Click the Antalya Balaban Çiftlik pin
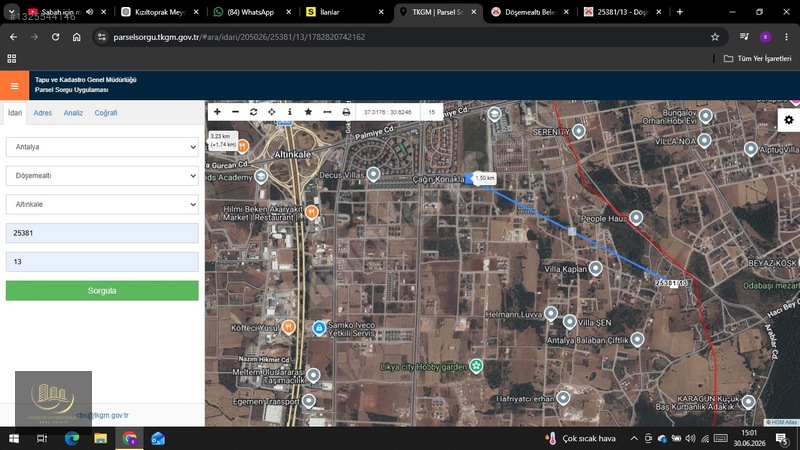Image resolution: width=800 pixels, height=450 pixels. pos(637,339)
